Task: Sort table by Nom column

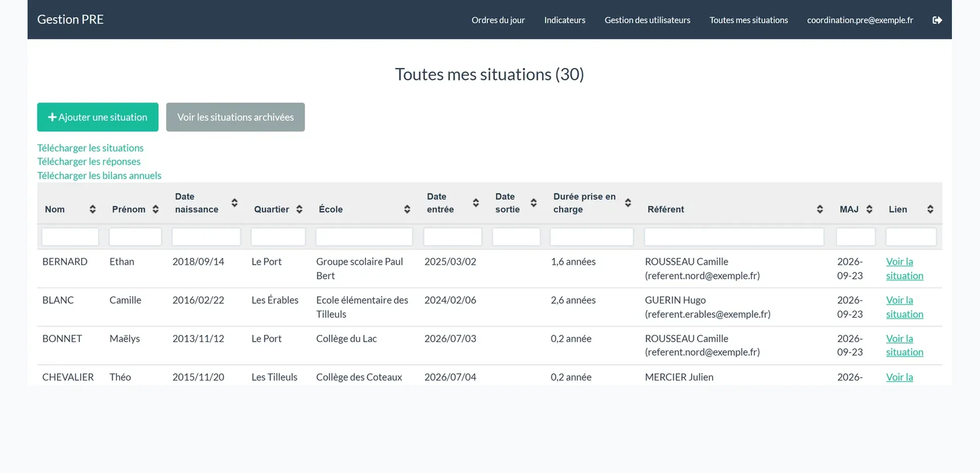Action: (x=92, y=209)
